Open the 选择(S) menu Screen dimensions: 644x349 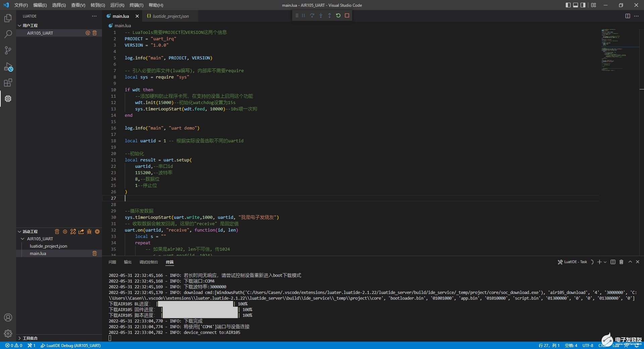[59, 5]
